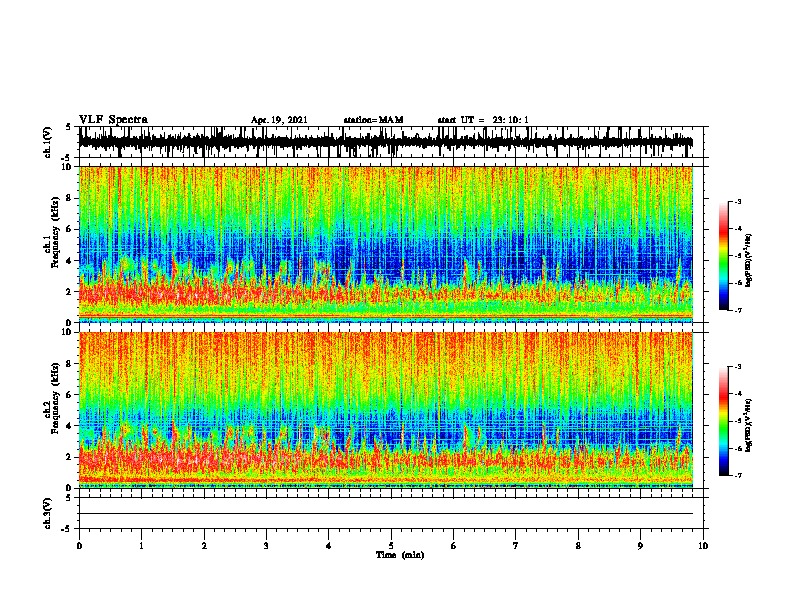This screenshot has width=792, height=612.
Task: Click the ch.2 color bar "log(PSD)" label
Action: (748, 425)
